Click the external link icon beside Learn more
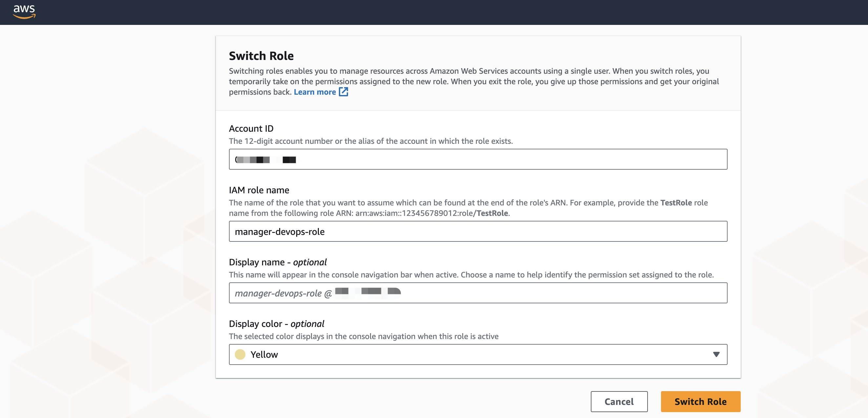The width and height of the screenshot is (868, 418). pyautogui.click(x=343, y=92)
